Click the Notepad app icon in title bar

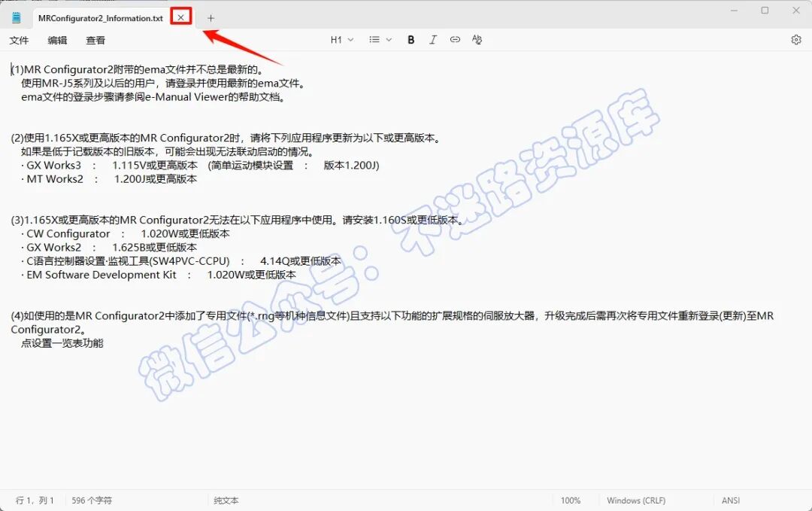coord(16,17)
